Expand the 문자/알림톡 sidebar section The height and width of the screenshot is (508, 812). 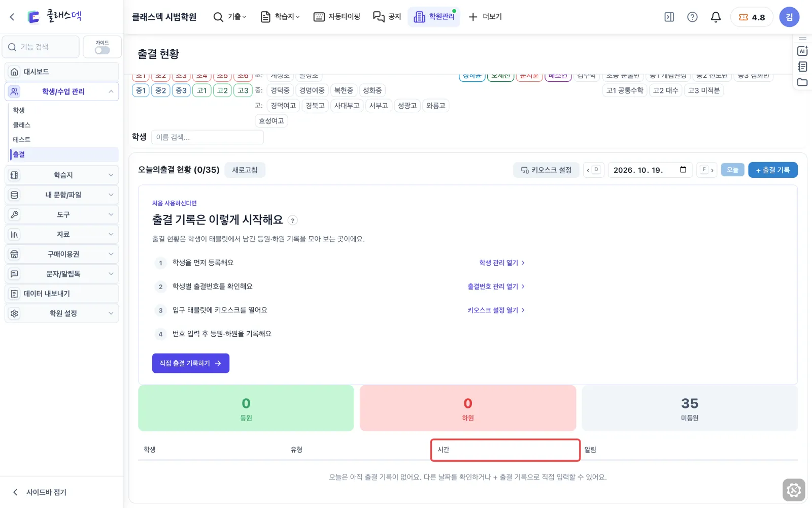(x=62, y=274)
